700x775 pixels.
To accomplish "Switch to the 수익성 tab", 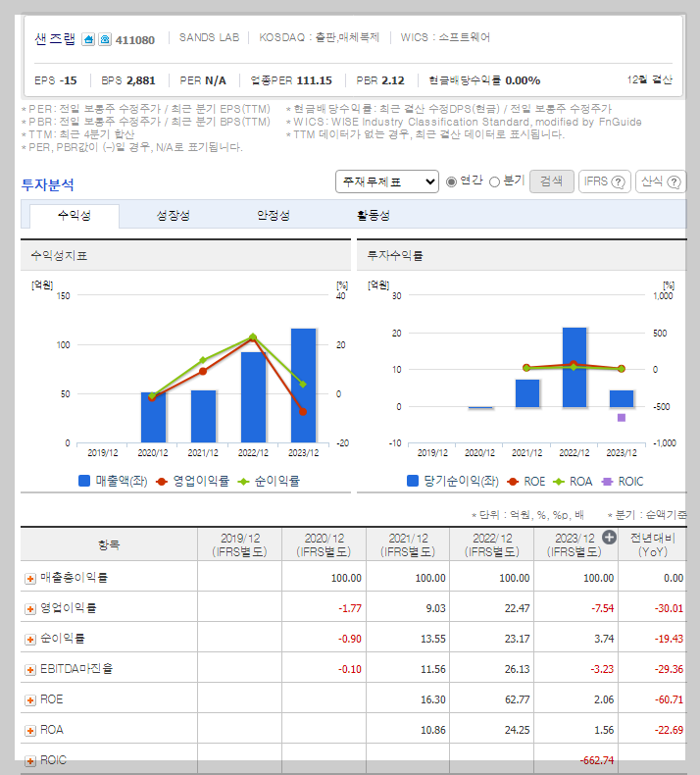I will pyautogui.click(x=75, y=216).
